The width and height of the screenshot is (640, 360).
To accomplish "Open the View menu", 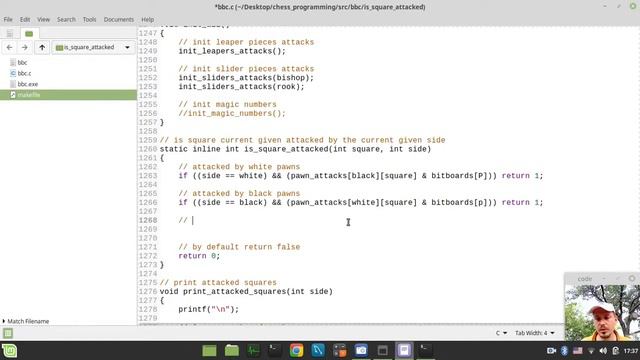I will pyautogui.click(x=43, y=19).
